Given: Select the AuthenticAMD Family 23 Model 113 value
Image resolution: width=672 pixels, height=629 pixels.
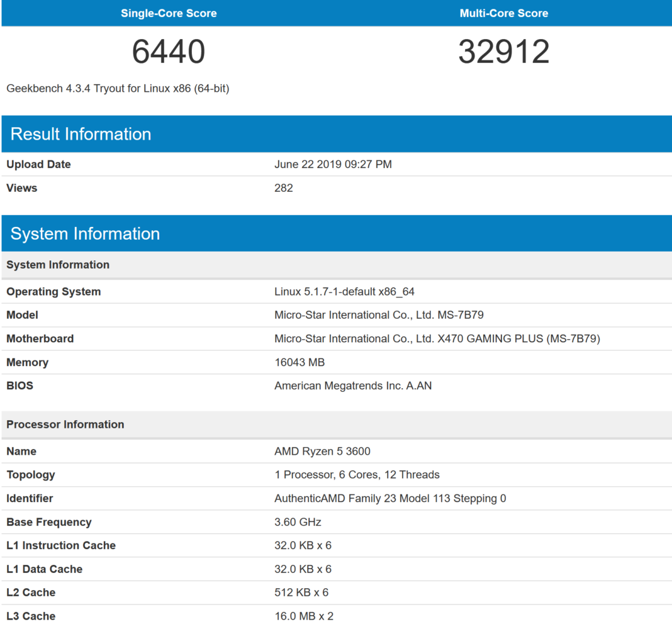Looking at the screenshot, I should click(390, 498).
